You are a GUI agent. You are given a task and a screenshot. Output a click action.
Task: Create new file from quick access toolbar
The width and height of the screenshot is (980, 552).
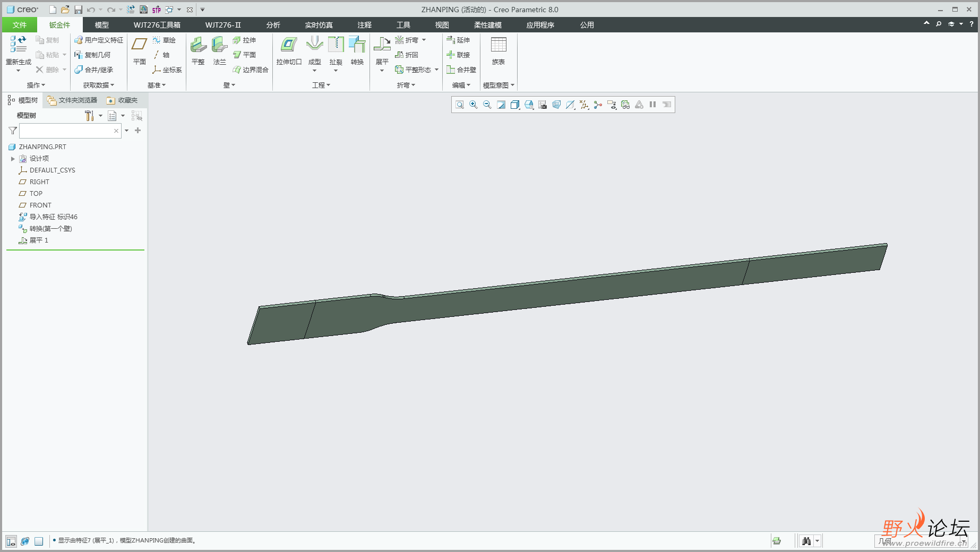click(x=53, y=10)
